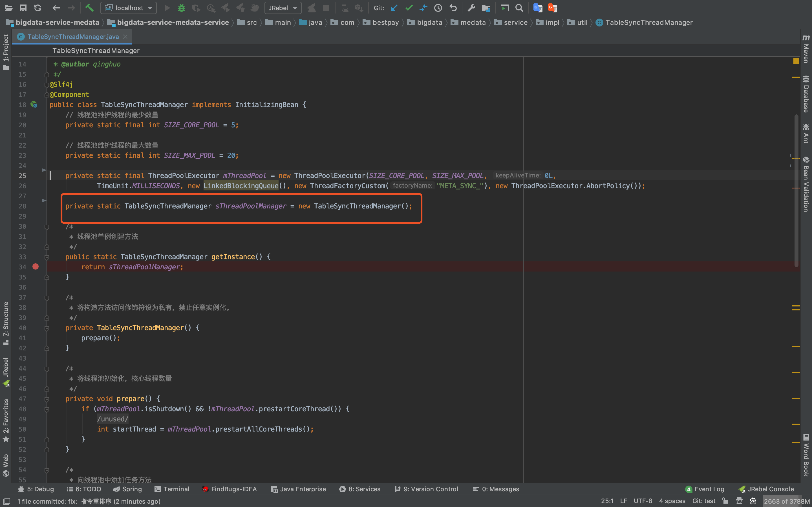The height and width of the screenshot is (507, 812).
Task: Toggle the read-only lock icon in status bar
Action: pos(725,501)
